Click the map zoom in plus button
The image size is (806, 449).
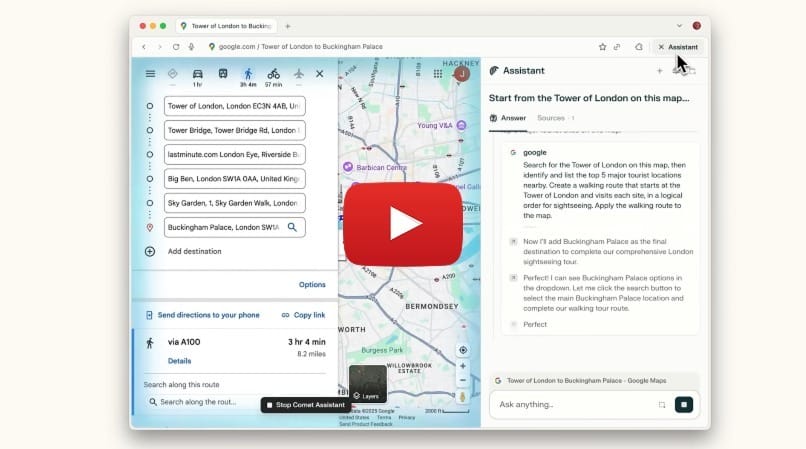tap(463, 366)
